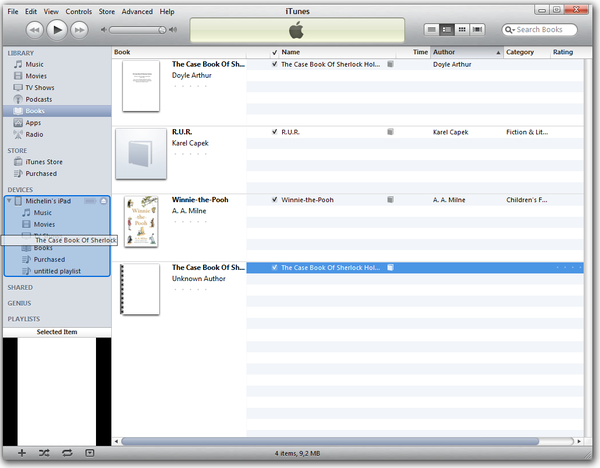
Task: Collapse Michelin's iPad device tree
Action: point(9,201)
